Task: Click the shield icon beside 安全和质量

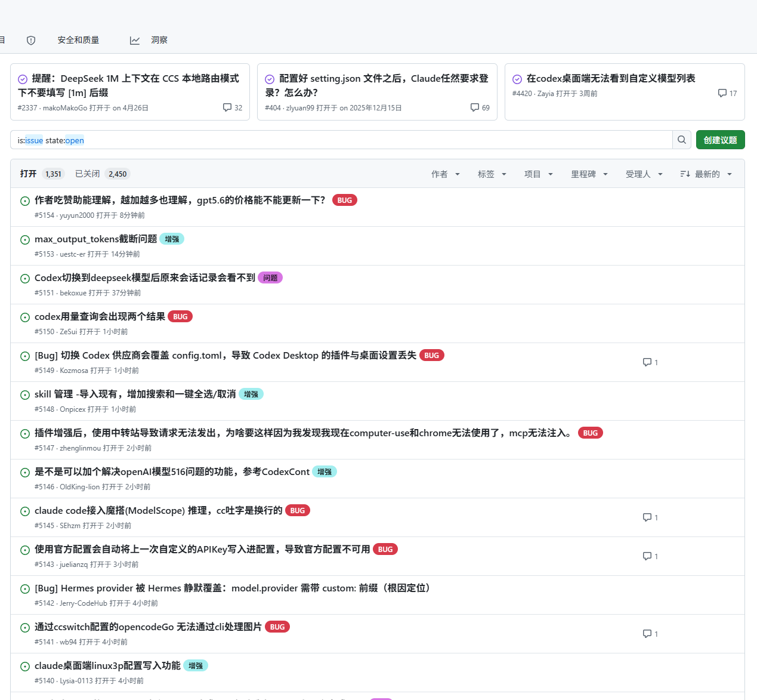Action: click(31, 40)
